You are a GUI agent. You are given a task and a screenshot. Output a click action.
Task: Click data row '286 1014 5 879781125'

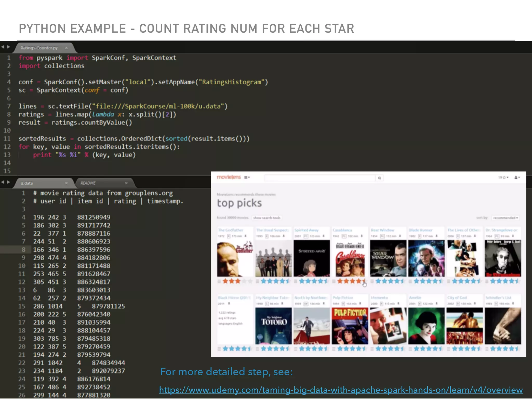[79, 306]
